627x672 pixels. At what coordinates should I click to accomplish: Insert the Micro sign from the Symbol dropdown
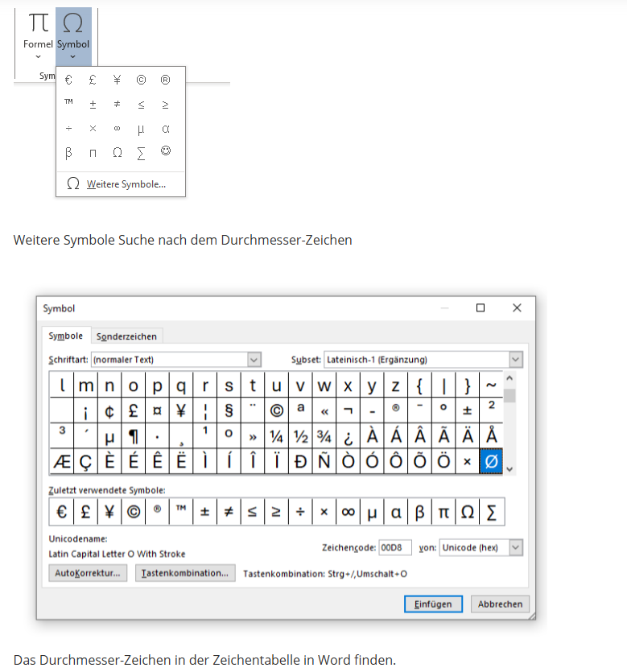click(x=141, y=129)
